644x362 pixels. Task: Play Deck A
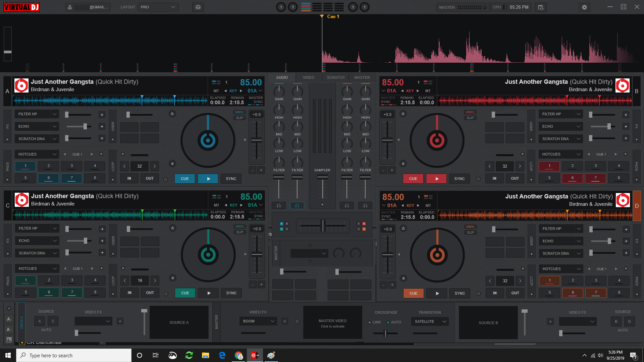tap(208, 179)
